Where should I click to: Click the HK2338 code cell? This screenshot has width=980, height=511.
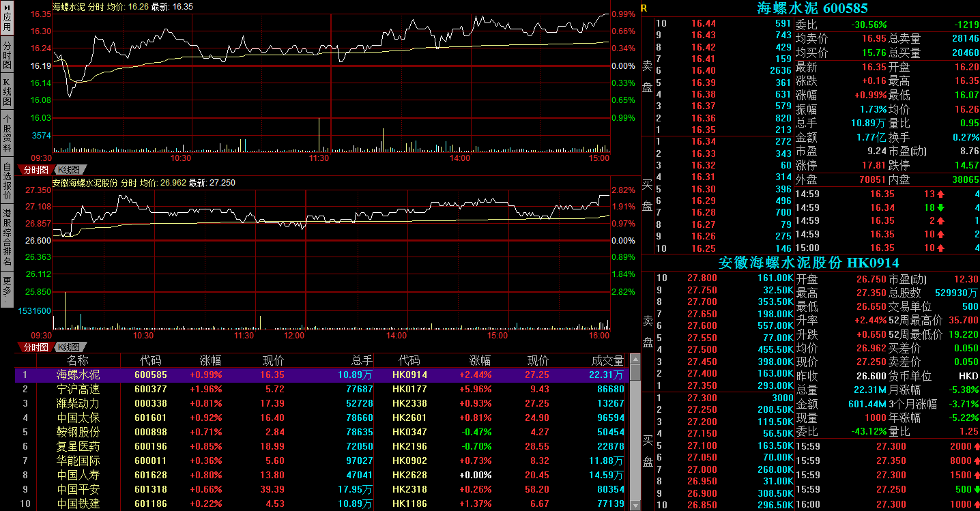click(409, 404)
